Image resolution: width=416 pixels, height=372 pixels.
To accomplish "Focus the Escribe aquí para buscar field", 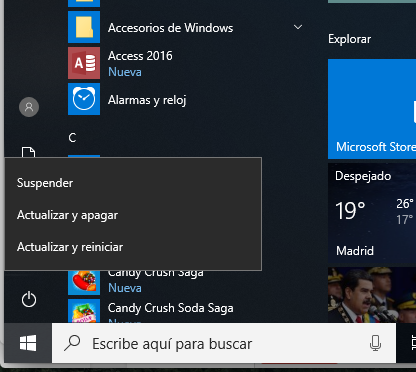I will pyautogui.click(x=224, y=343).
